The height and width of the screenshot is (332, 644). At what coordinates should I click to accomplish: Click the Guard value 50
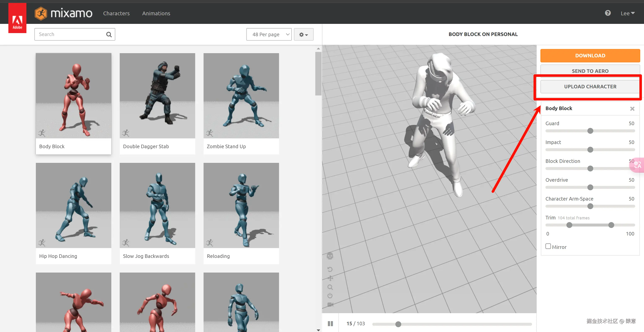(631, 123)
